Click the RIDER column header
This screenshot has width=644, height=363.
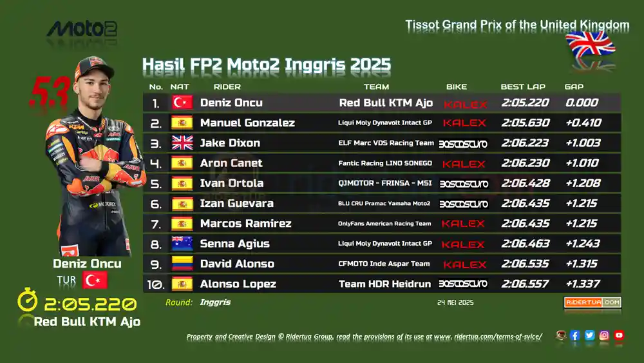point(227,87)
